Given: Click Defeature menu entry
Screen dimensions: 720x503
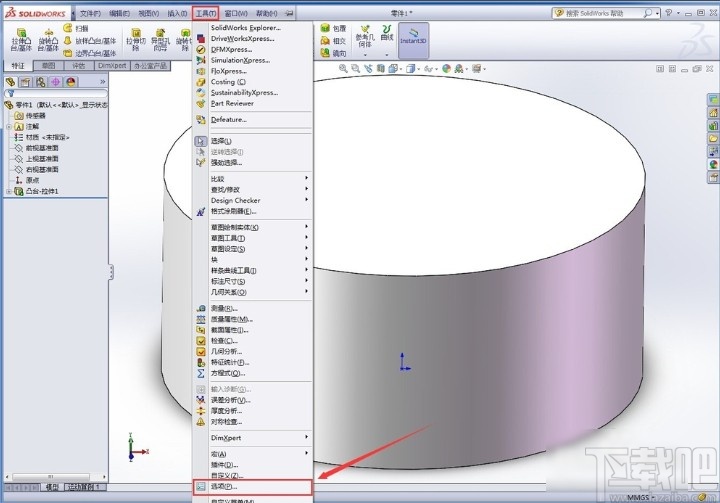Looking at the screenshot, I should point(229,119).
